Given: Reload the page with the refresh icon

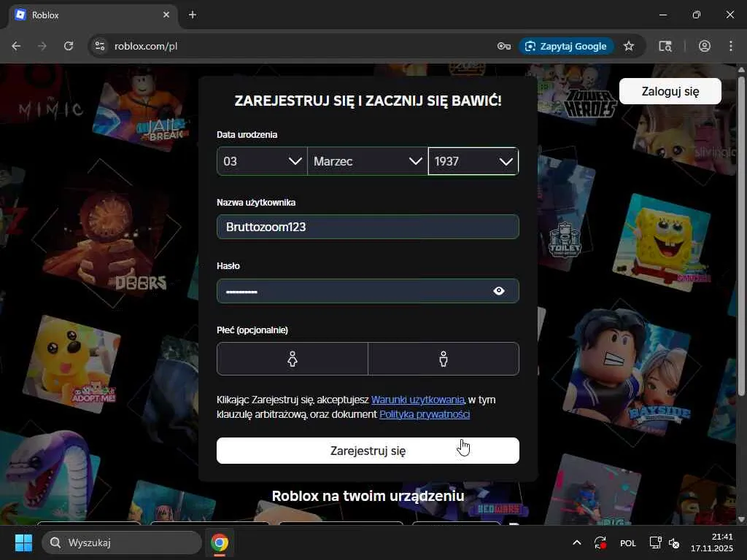Looking at the screenshot, I should [x=69, y=46].
